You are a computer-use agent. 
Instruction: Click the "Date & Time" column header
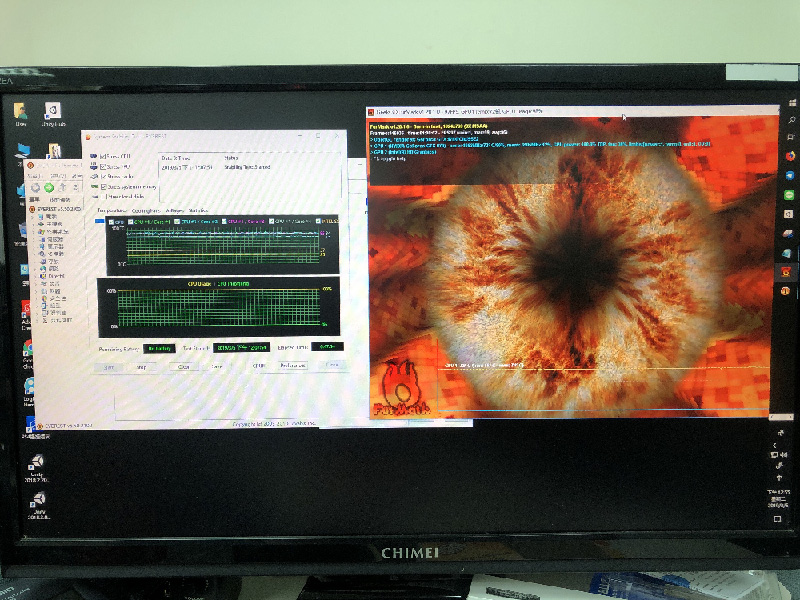pos(176,158)
